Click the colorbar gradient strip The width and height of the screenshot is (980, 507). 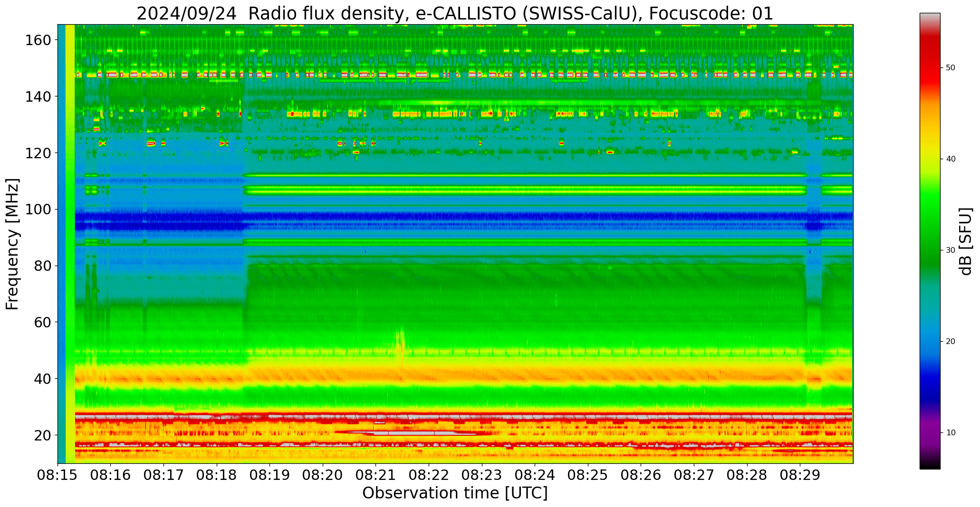tap(930, 241)
